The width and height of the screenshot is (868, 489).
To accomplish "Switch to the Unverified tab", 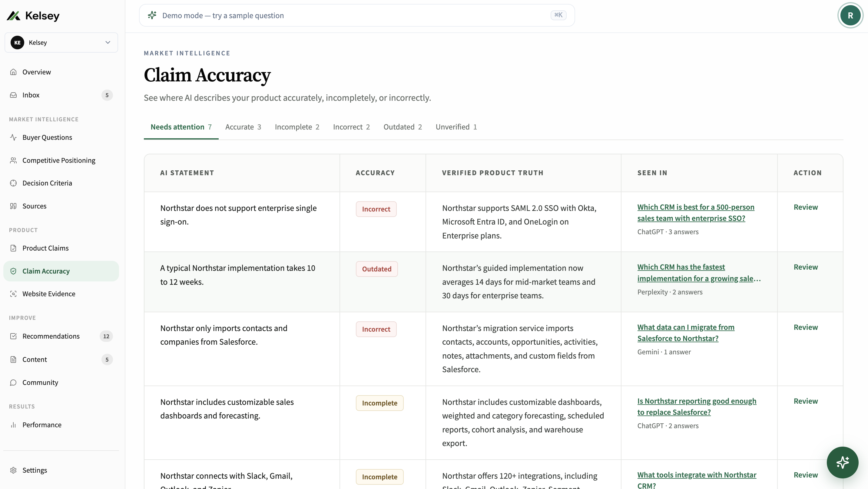I will click(x=456, y=127).
